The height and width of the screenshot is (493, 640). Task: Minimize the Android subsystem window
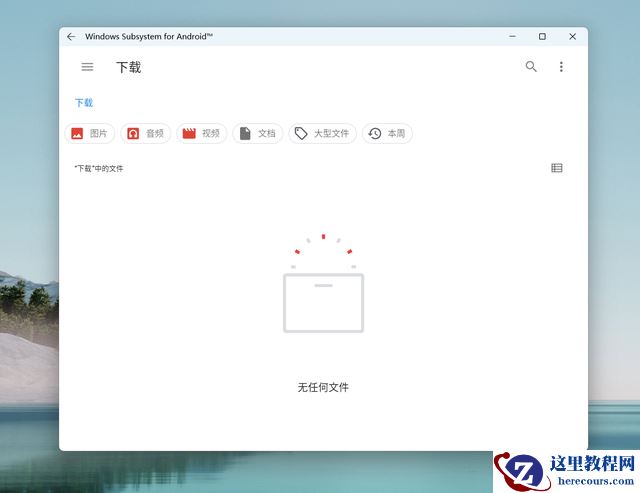pyautogui.click(x=512, y=36)
